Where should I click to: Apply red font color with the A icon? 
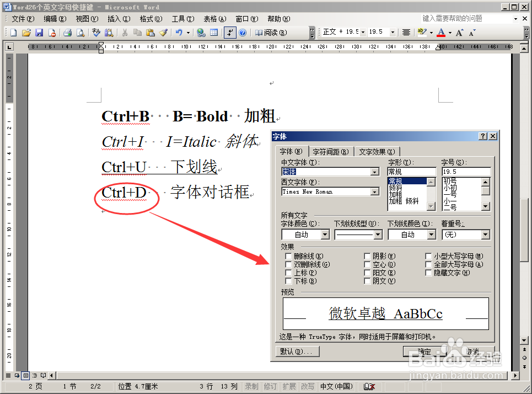coord(441,33)
